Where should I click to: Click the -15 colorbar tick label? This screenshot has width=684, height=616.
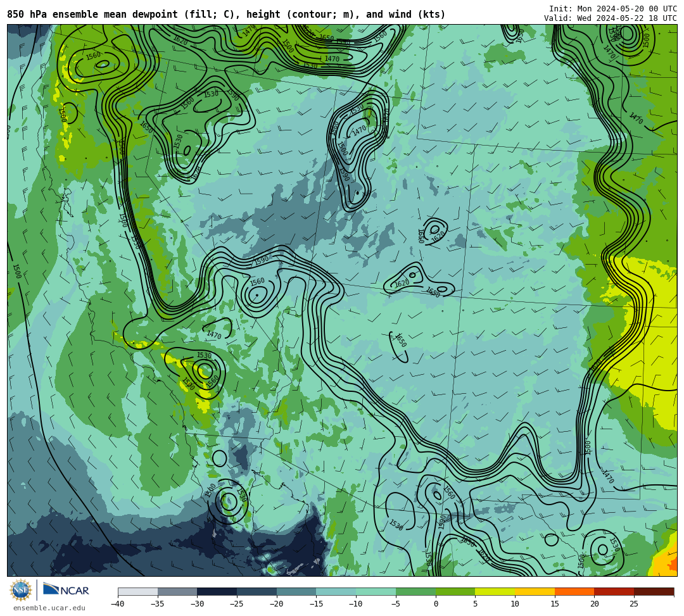[316, 604]
